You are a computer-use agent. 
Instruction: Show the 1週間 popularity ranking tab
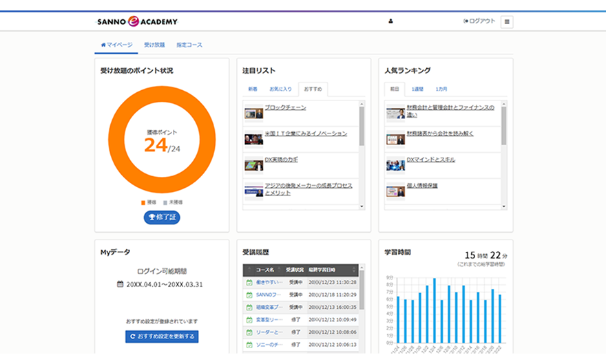(417, 89)
